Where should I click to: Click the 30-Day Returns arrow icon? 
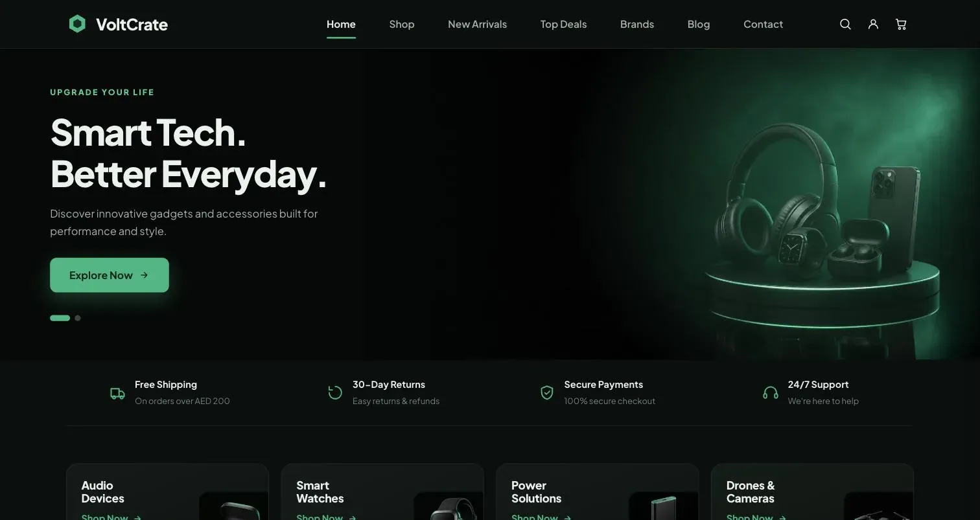(x=335, y=392)
